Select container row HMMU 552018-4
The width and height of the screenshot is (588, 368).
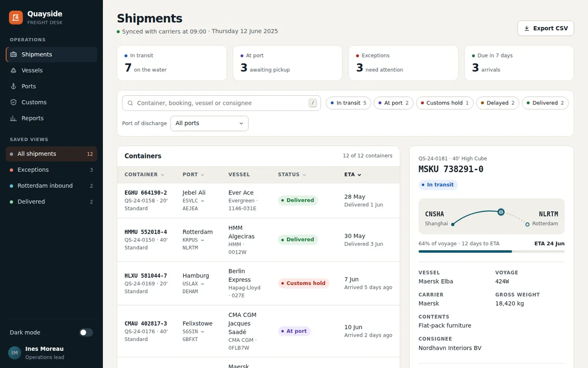click(258, 240)
